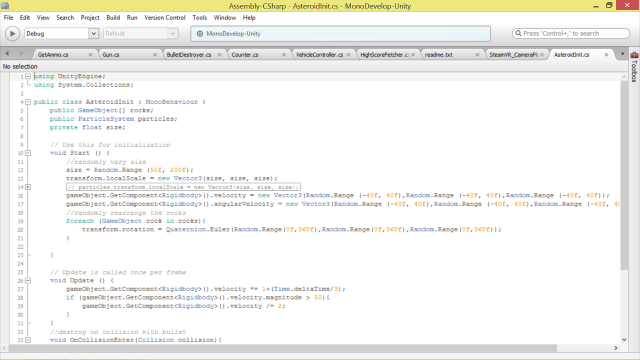This screenshot has height=360, width=640.
Task: Open the Version Control menu
Action: click(164, 18)
